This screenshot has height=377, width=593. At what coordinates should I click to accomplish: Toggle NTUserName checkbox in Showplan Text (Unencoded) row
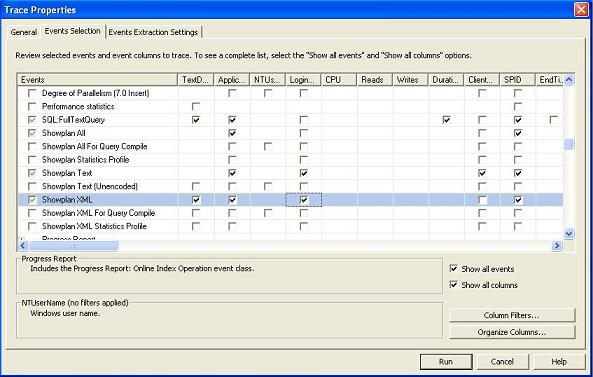268,186
